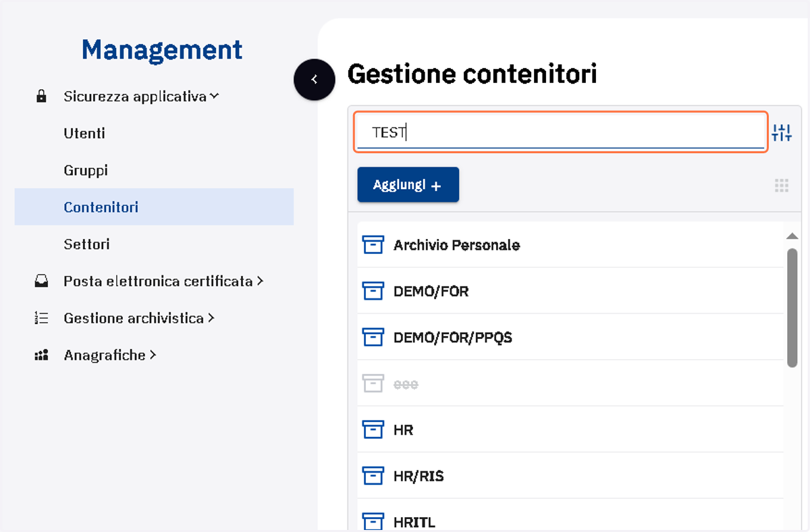Click the lock icon beside Sicurezza applicativa
810x532 pixels.
pyautogui.click(x=41, y=97)
